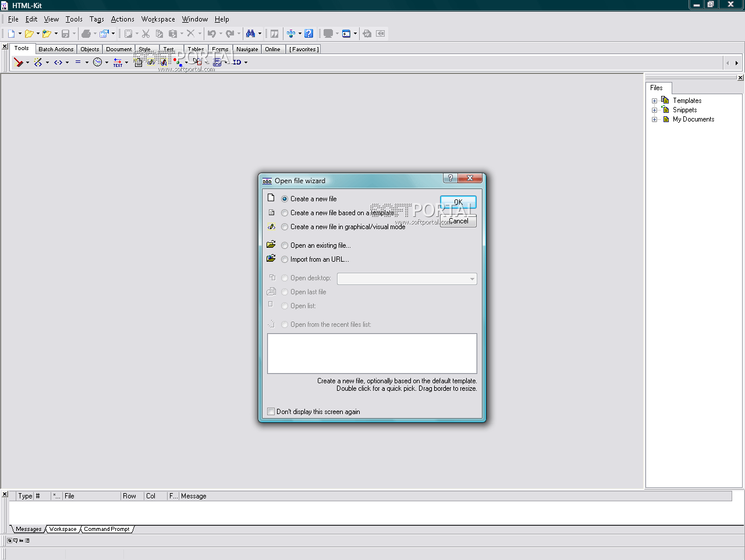Open the File menu
The height and width of the screenshot is (560, 745).
click(x=13, y=19)
